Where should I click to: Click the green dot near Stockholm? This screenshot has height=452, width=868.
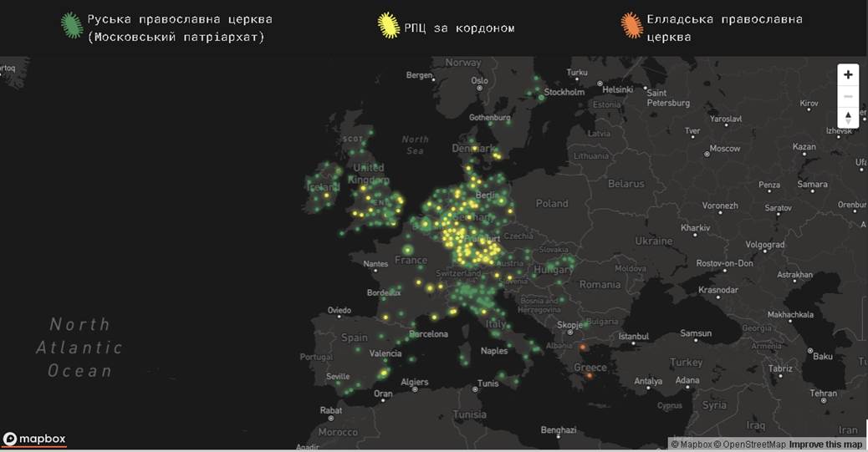pyautogui.click(x=542, y=98)
